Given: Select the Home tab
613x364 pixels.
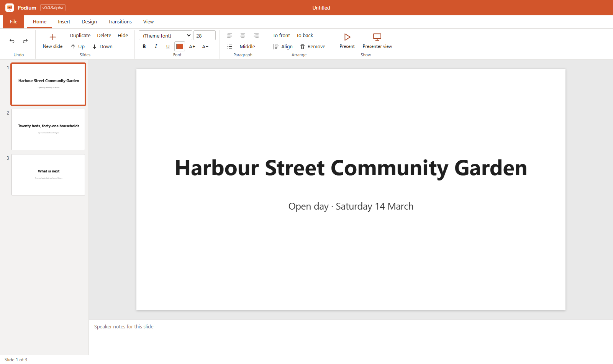Looking at the screenshot, I should click(39, 22).
